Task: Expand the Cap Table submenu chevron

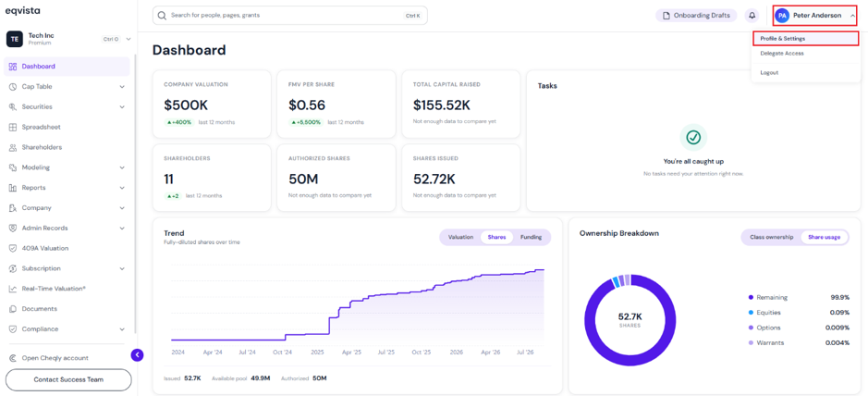Action: pos(122,87)
